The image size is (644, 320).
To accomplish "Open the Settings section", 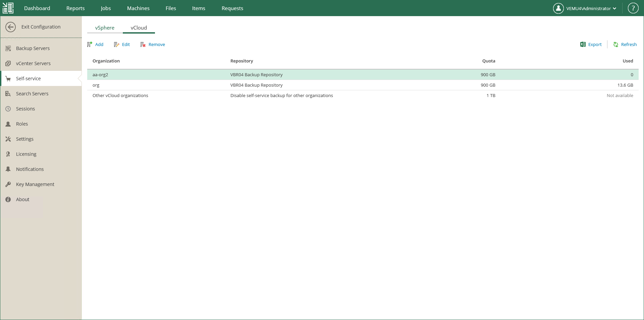I will [x=41, y=139].
